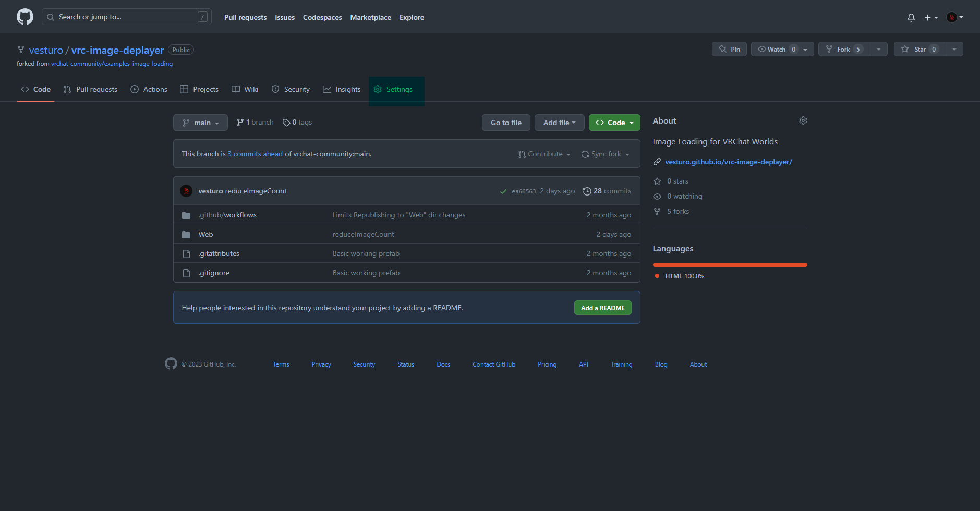The height and width of the screenshot is (511, 980).
Task: Click Explore in top navigation
Action: click(412, 17)
